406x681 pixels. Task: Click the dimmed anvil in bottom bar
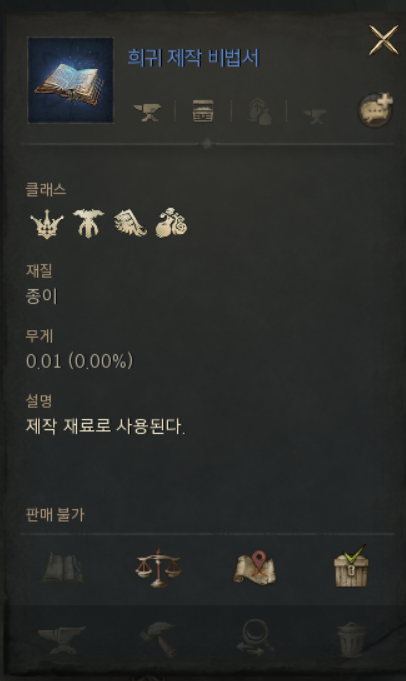pos(62,639)
